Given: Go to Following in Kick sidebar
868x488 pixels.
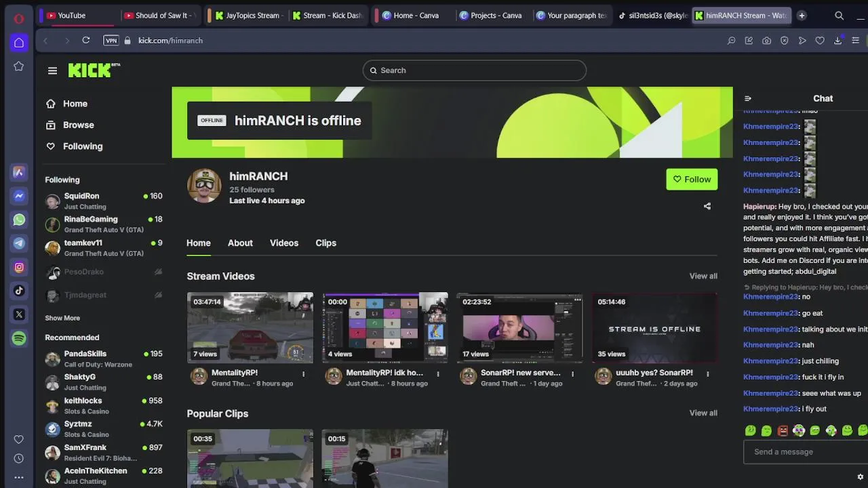Looking at the screenshot, I should coord(74,146).
